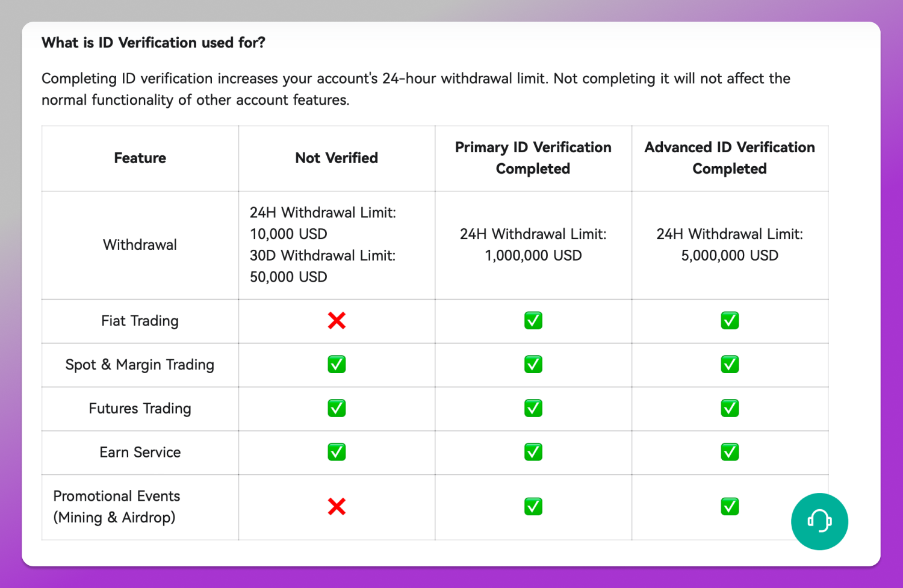Screen dimensions: 903x588
Task: Click the 'What is ID Verification used for?' heading
Action: click(154, 43)
